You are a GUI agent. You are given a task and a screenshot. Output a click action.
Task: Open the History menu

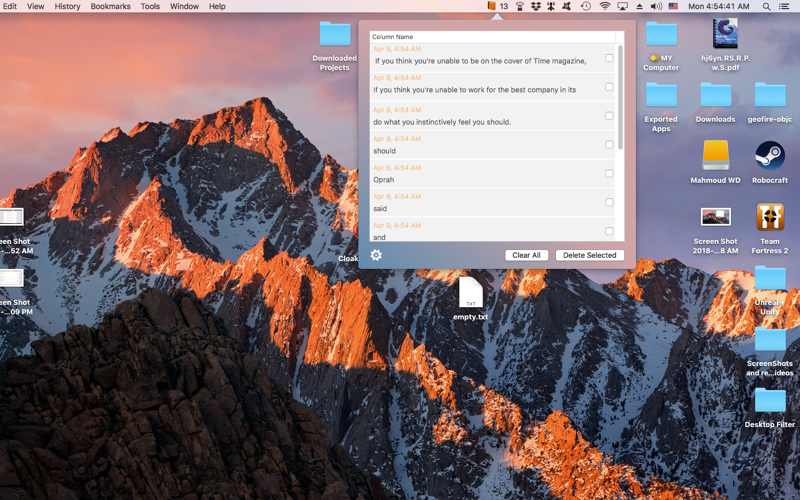(x=67, y=6)
